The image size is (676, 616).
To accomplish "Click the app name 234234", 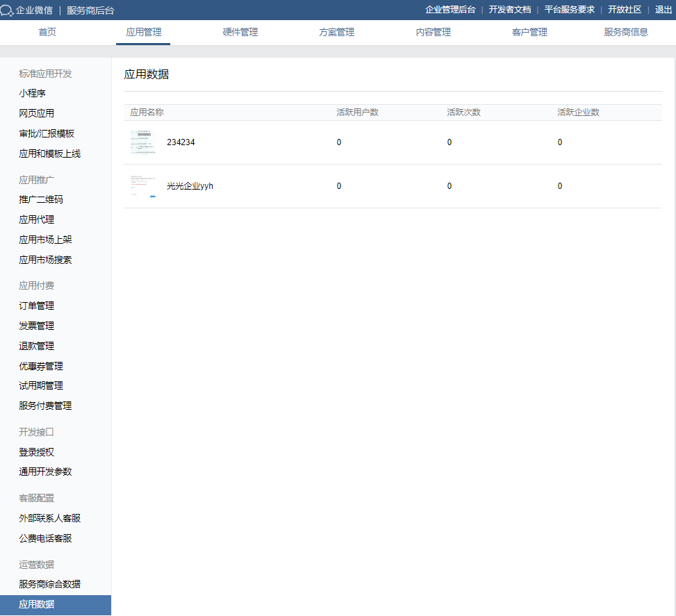I will coord(181,142).
